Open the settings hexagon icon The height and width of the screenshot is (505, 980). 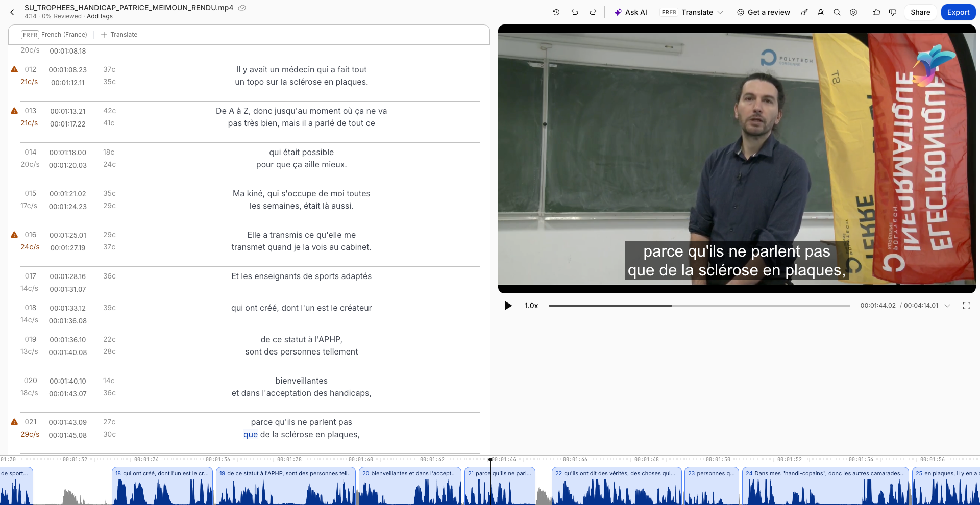[853, 12]
